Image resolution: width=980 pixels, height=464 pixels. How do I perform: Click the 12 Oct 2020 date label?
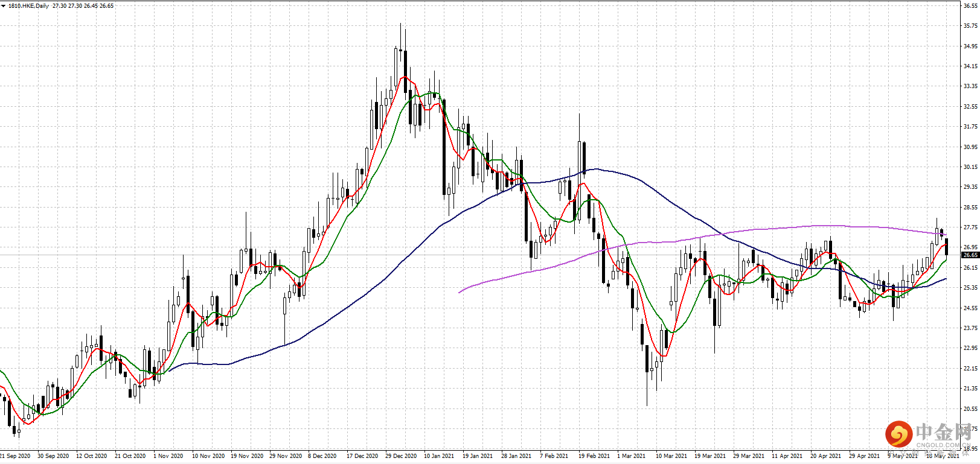pos(92,456)
